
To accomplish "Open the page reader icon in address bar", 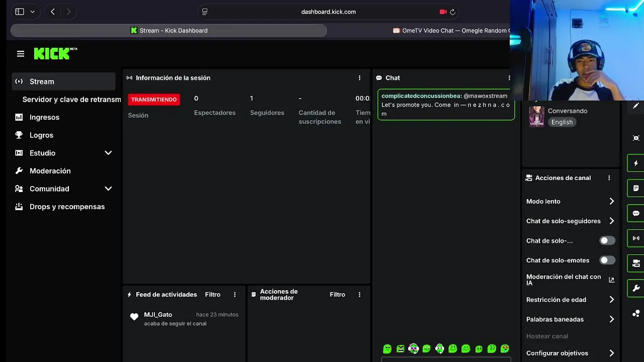I will click(x=205, y=12).
